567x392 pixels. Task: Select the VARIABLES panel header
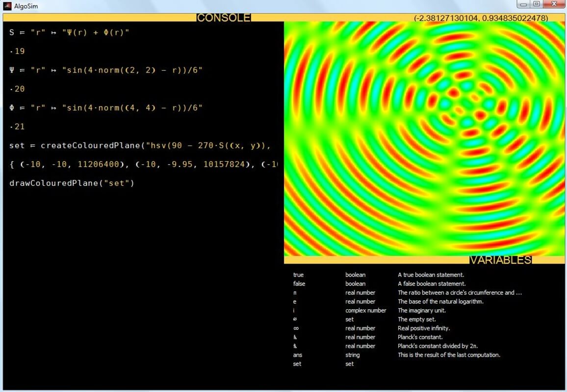500,260
